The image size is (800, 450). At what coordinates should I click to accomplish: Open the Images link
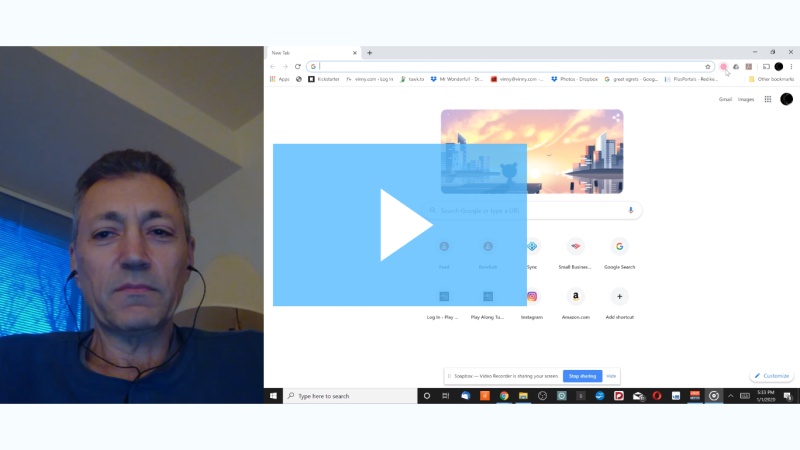coord(745,99)
